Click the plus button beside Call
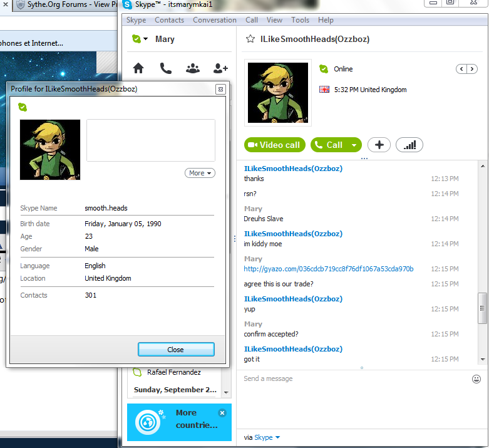489x448 pixels. [x=379, y=145]
